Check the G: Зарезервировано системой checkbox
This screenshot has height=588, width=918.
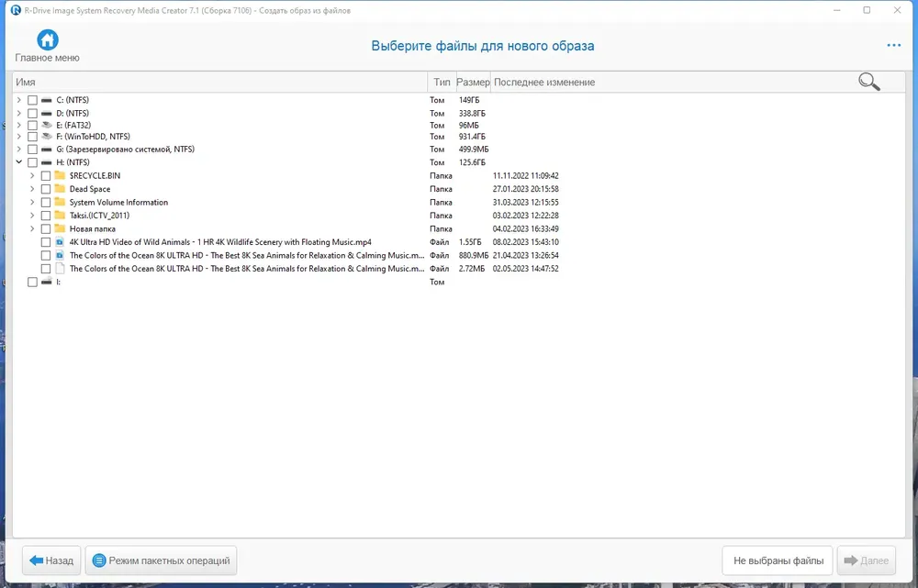click(x=32, y=150)
